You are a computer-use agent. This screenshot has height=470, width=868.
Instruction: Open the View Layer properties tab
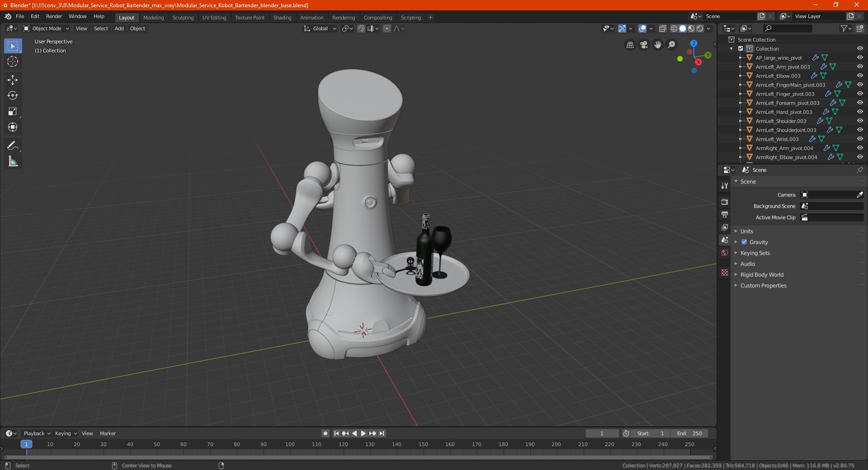pos(725,227)
